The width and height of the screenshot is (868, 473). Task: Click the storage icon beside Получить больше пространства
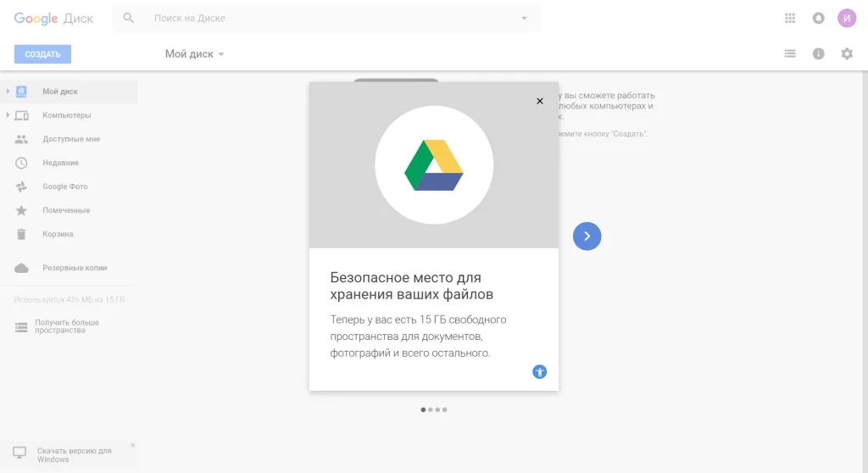point(21,327)
